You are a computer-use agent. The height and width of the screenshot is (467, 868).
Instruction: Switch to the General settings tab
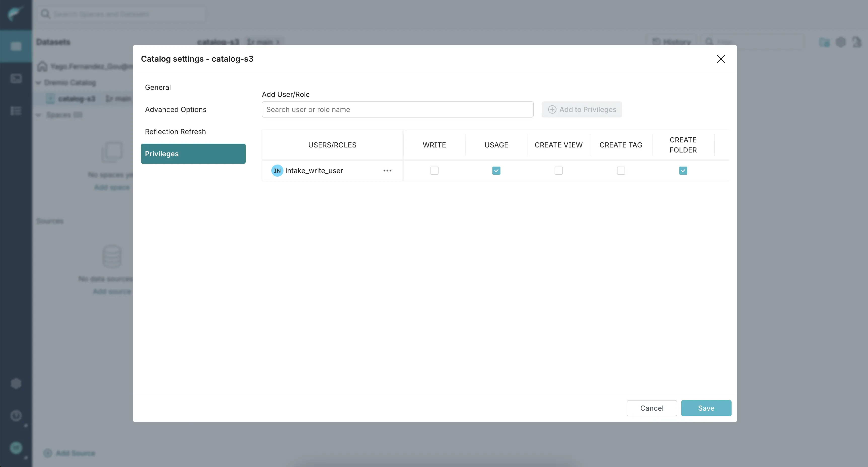pos(158,87)
